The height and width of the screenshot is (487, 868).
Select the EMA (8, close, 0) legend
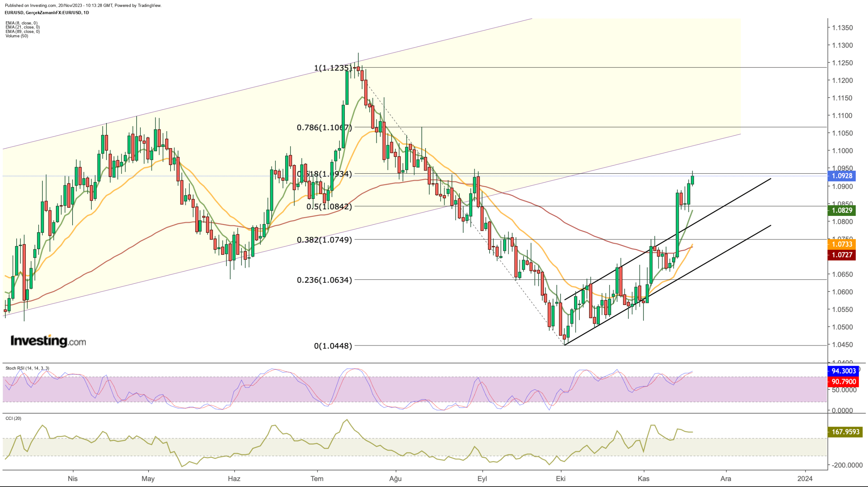(x=21, y=23)
